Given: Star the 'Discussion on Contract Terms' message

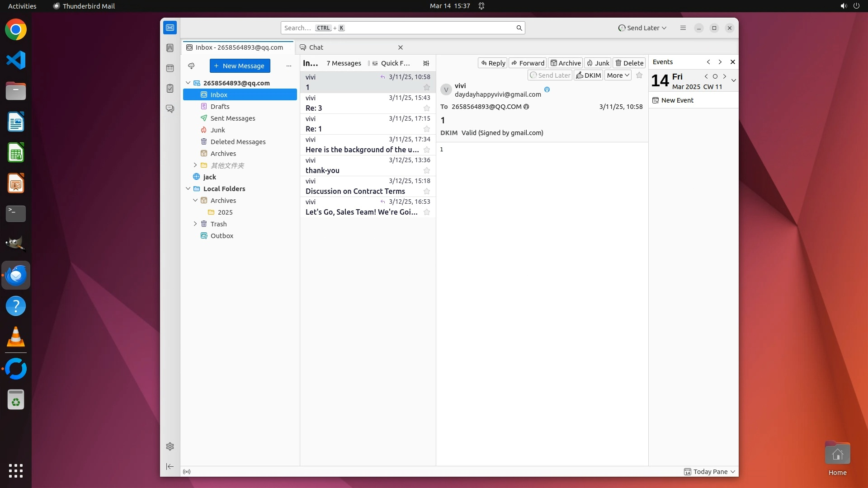Looking at the screenshot, I should (x=426, y=192).
